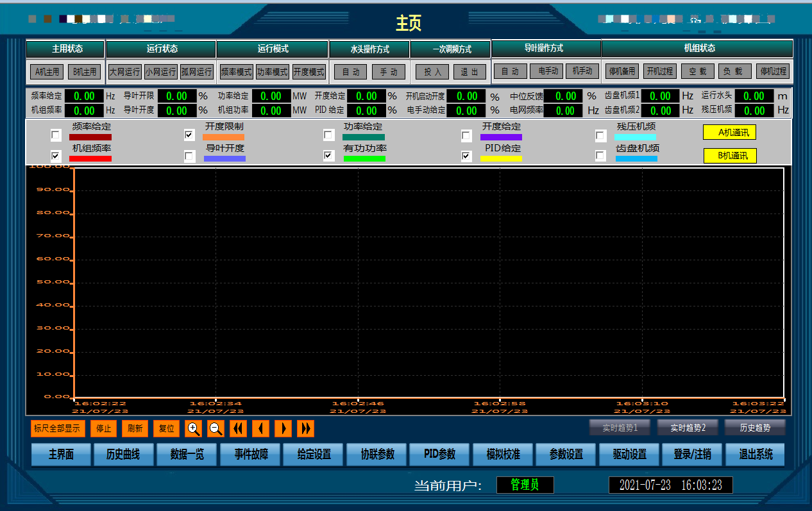Viewport: 812px width, 511px height.
Task: Enable the 频率给定 curve checkbox
Action: (x=56, y=135)
